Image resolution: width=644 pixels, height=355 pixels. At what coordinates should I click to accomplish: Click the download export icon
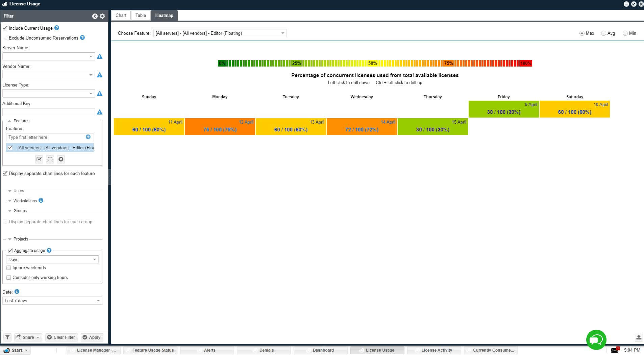(639, 337)
